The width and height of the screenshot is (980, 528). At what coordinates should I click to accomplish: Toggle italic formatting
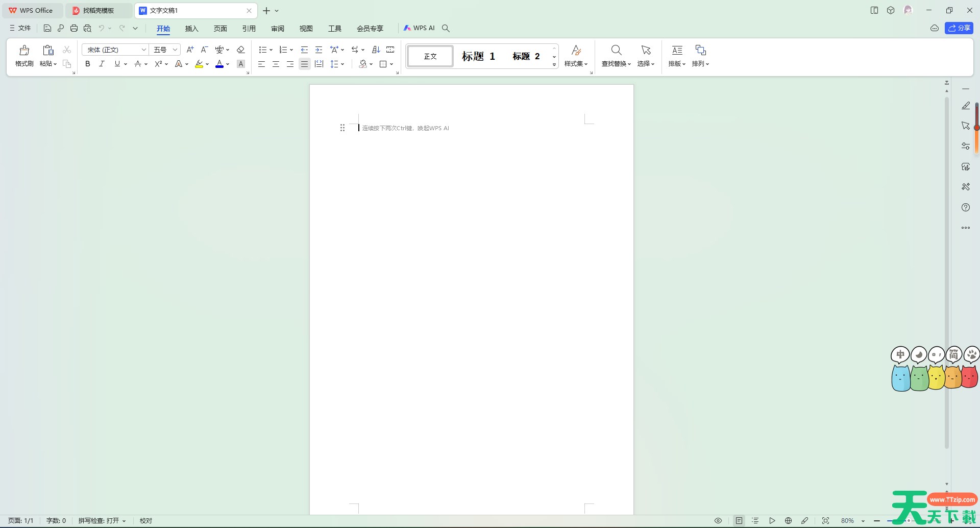tap(102, 64)
